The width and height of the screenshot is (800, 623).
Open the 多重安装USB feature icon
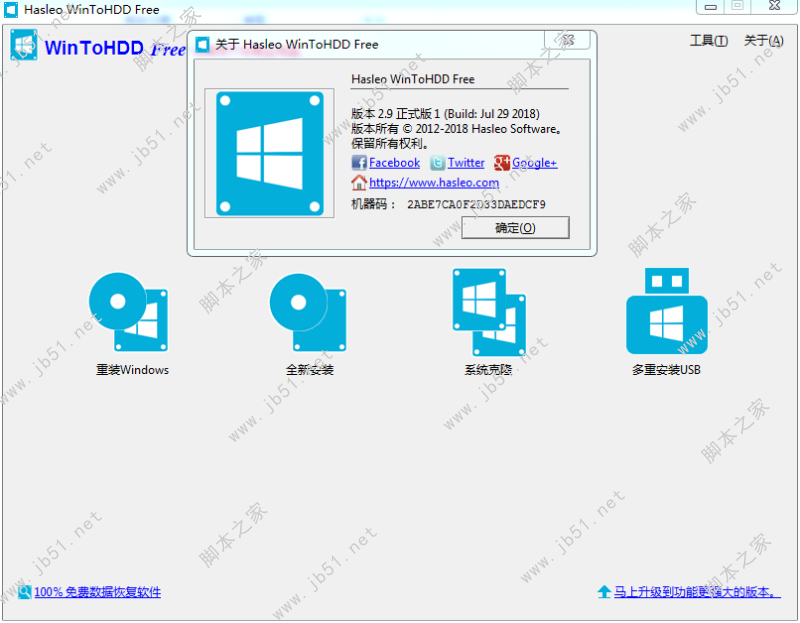coord(666,310)
